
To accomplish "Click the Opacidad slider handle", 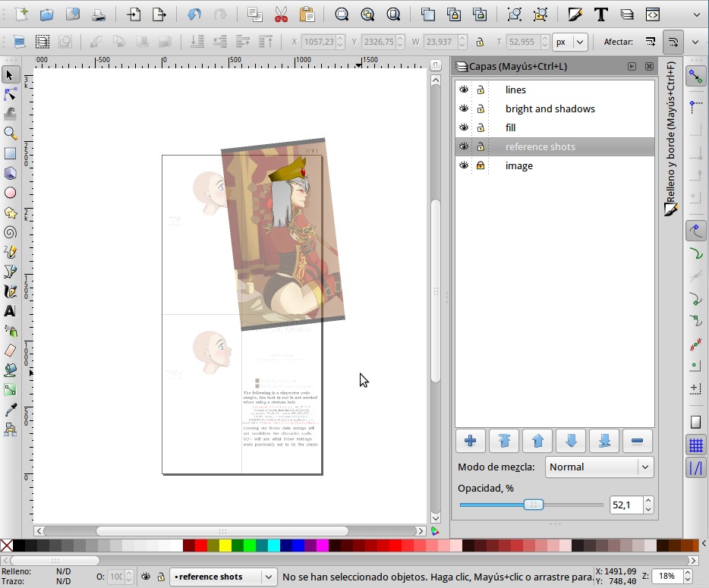I will [534, 505].
